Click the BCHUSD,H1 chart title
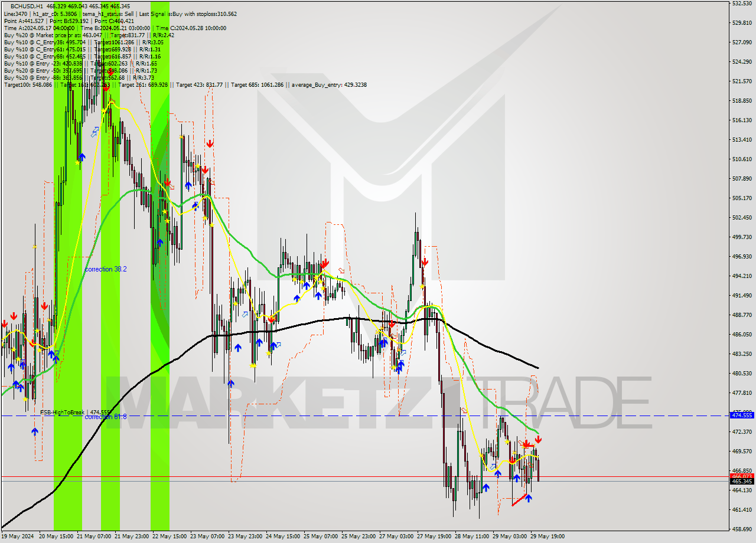This screenshot has height=543, width=756. (x=28, y=6)
